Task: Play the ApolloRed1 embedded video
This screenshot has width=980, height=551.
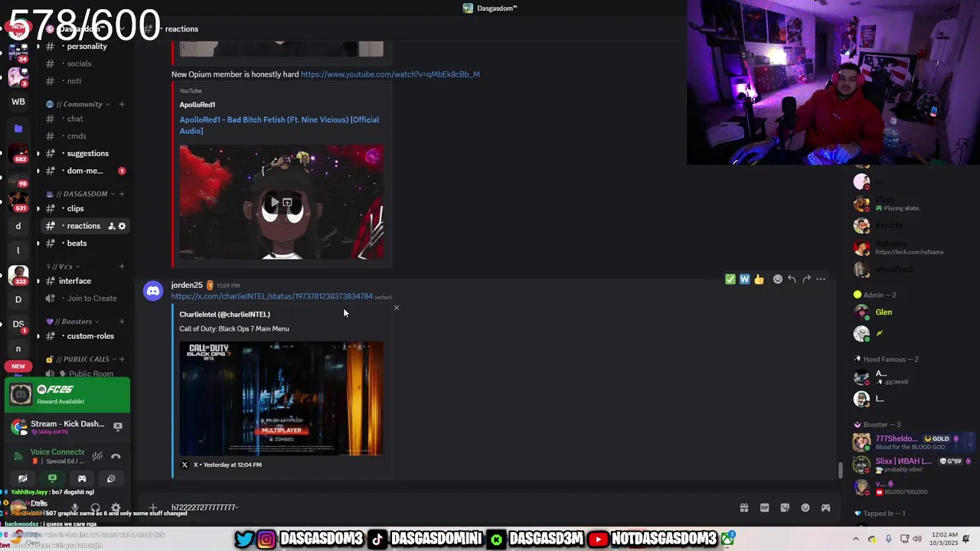Action: pyautogui.click(x=274, y=203)
